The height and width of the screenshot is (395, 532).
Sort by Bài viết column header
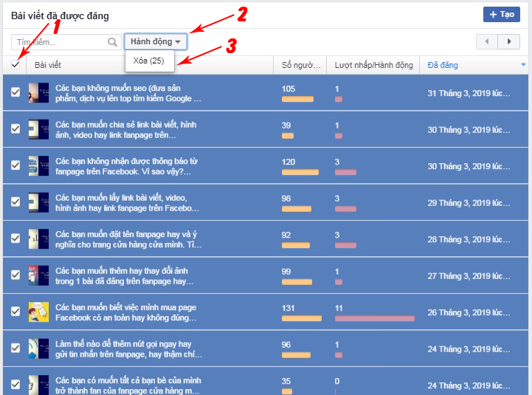[48, 65]
